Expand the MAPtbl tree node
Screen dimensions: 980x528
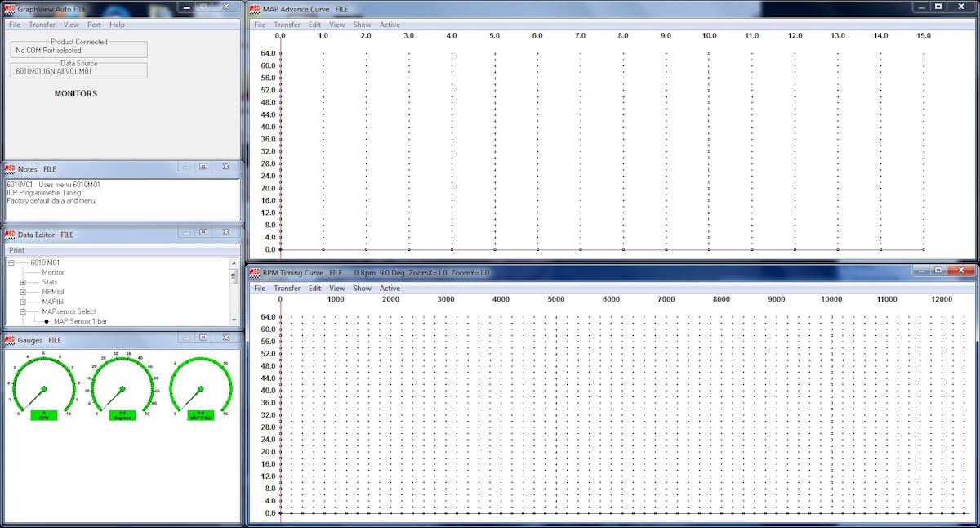[24, 302]
